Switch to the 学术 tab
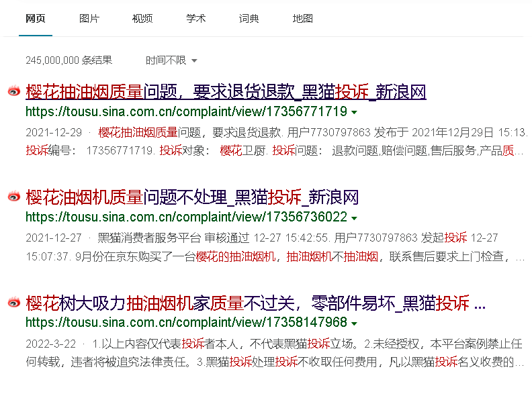This screenshot has width=532, height=400. 195,19
